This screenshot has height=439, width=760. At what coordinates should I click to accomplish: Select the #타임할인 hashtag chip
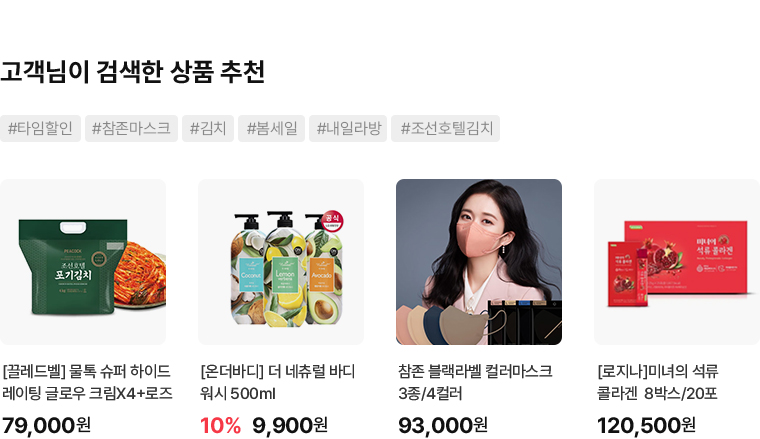point(40,128)
